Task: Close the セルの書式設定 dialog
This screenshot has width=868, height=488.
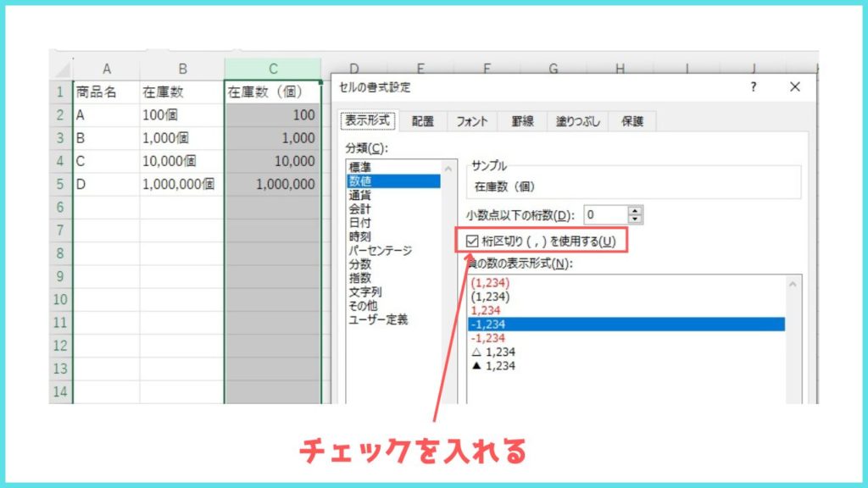Action: click(794, 87)
